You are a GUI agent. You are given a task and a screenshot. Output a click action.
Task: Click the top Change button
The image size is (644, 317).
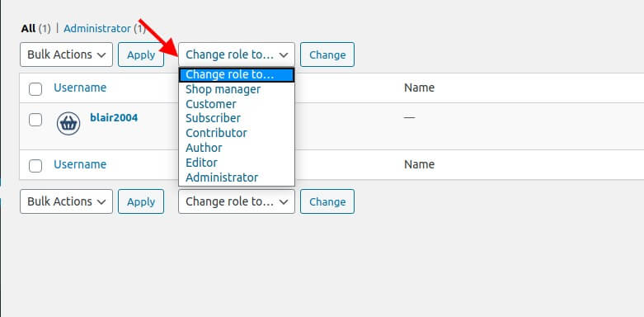pyautogui.click(x=327, y=54)
